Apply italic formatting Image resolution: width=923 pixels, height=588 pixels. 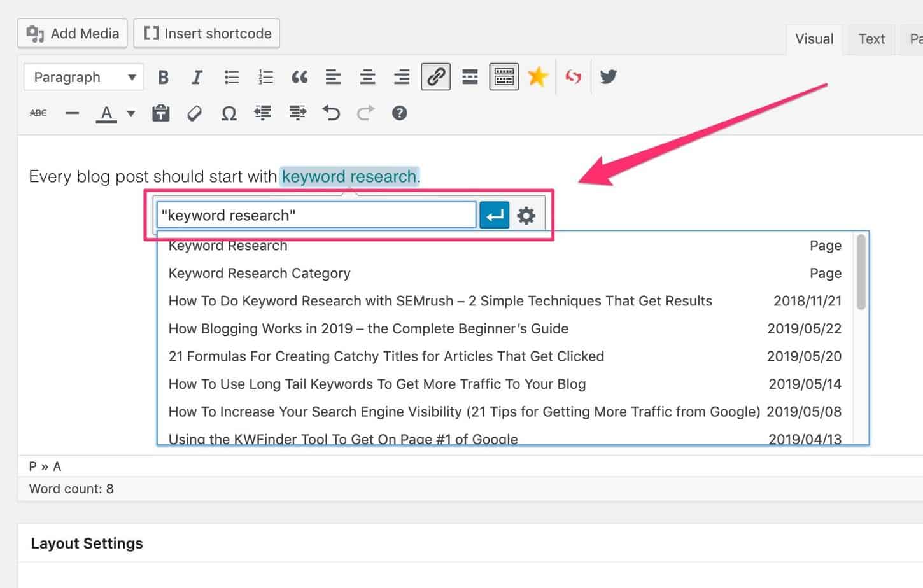point(197,76)
